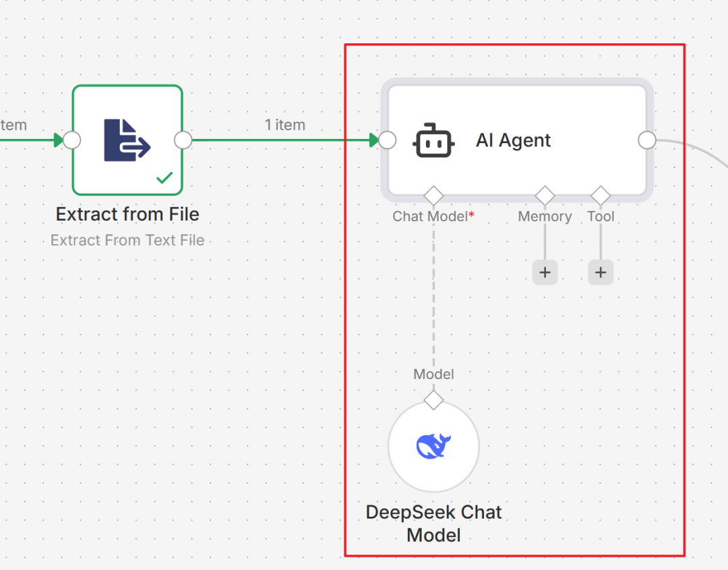Click the Model connector on DeepSeek node

click(x=433, y=399)
